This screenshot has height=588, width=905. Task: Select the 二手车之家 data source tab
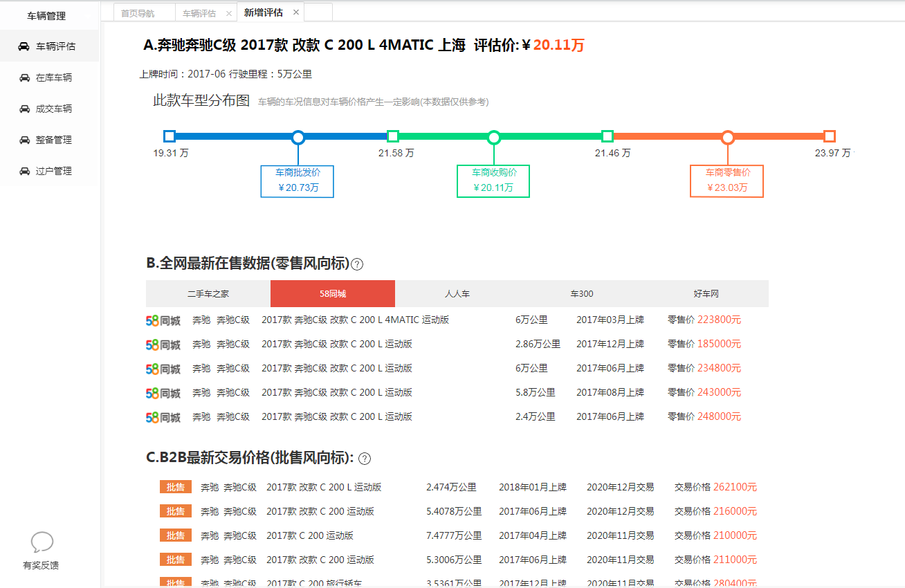click(x=208, y=293)
